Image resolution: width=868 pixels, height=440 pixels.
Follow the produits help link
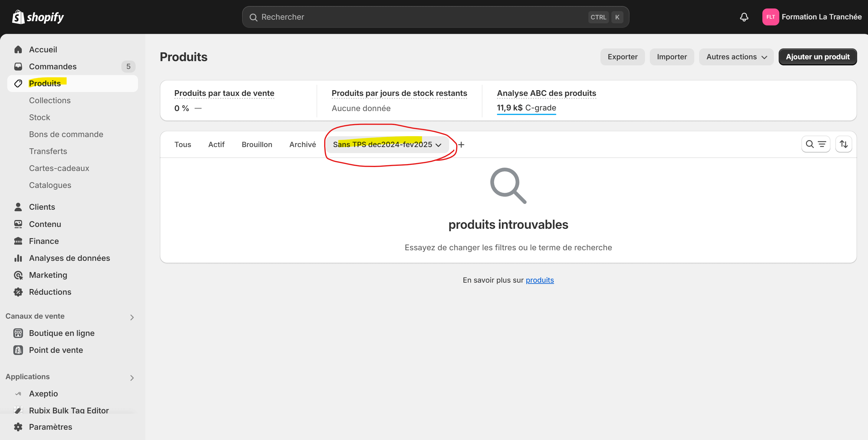coord(539,280)
